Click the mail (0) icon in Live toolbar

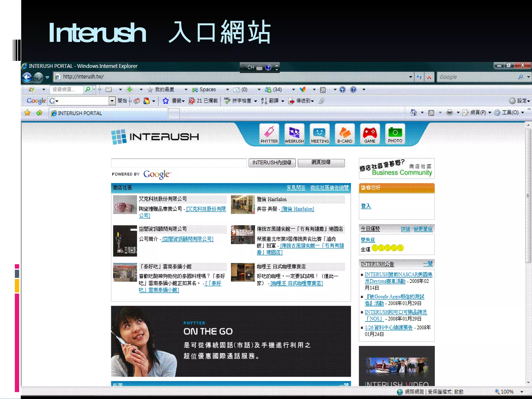(x=236, y=90)
